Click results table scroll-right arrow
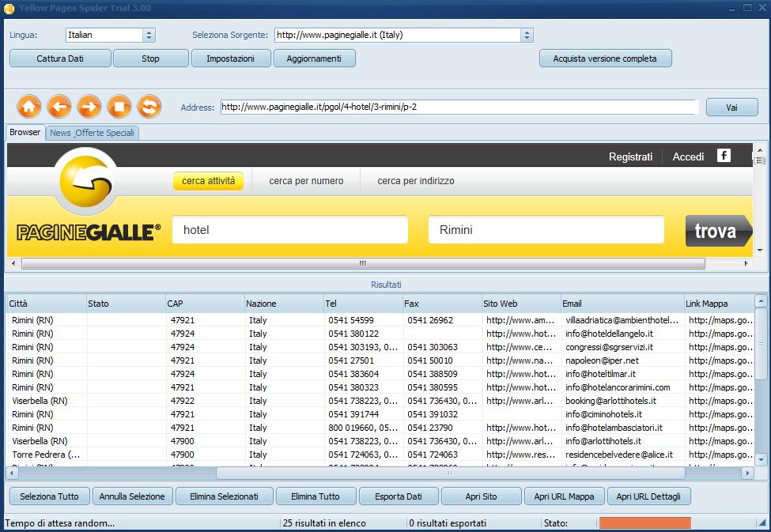 [747, 473]
